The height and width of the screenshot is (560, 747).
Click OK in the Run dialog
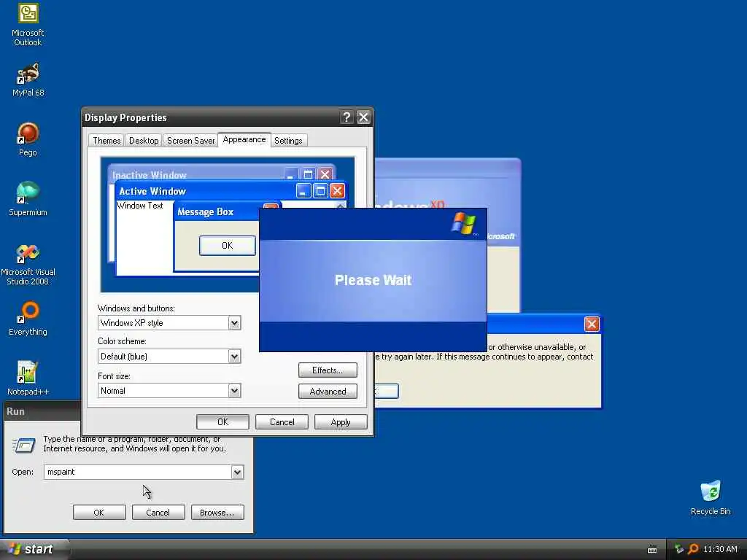[99, 513]
